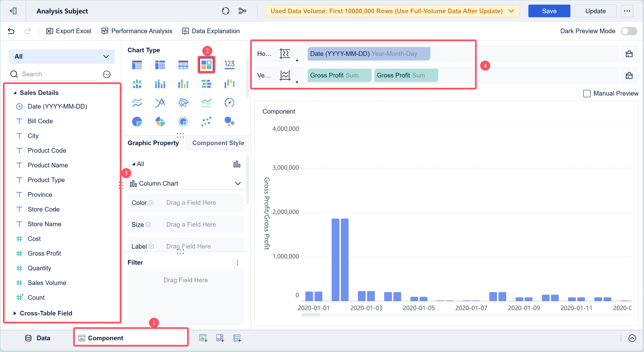The width and height of the screenshot is (644, 352).
Task: Click the Save button
Action: click(549, 11)
